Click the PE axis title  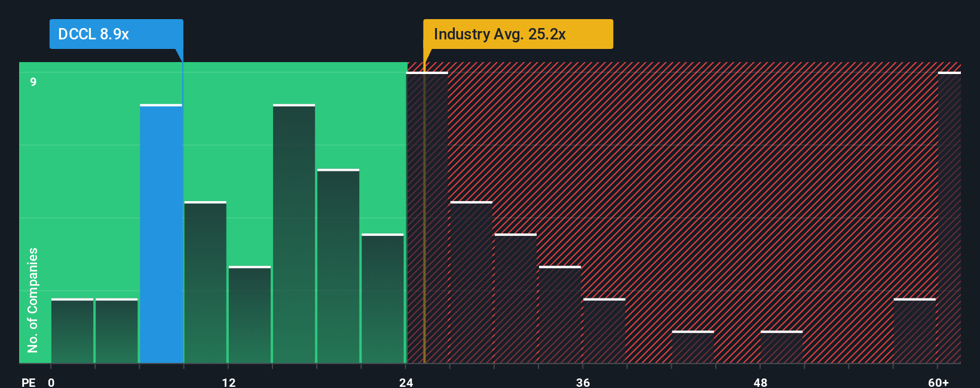point(28,382)
